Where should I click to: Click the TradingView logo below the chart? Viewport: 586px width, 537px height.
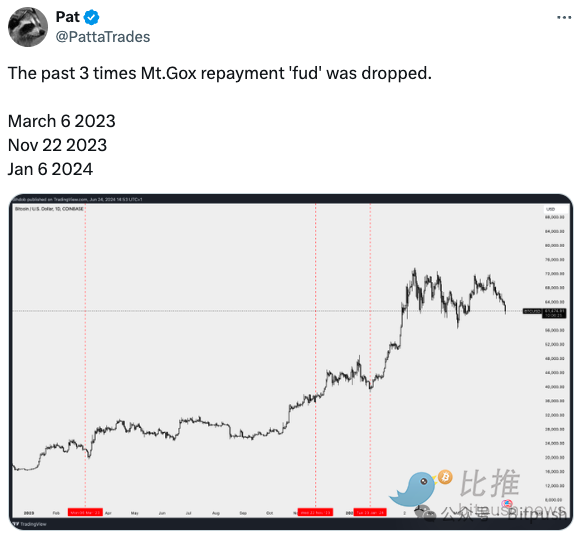tap(30, 524)
